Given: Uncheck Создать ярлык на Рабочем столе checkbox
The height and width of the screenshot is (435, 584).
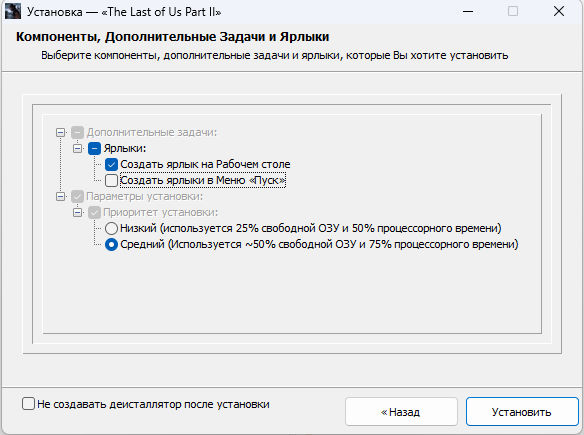Looking at the screenshot, I should coord(111,164).
